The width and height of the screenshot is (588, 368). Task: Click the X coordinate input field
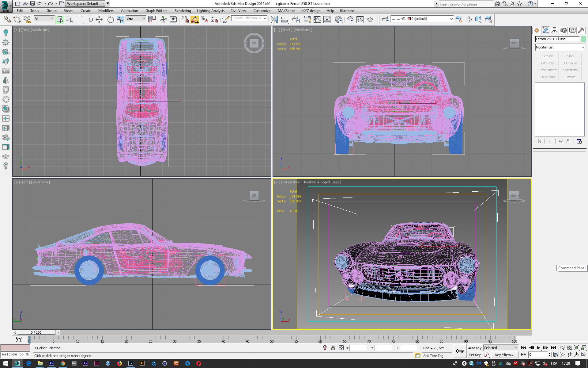(358, 348)
